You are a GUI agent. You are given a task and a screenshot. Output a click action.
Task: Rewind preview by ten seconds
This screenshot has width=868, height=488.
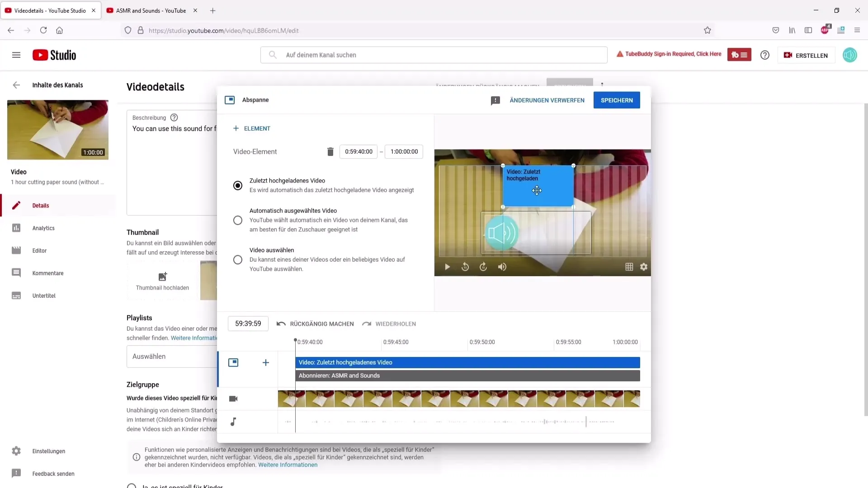click(465, 267)
